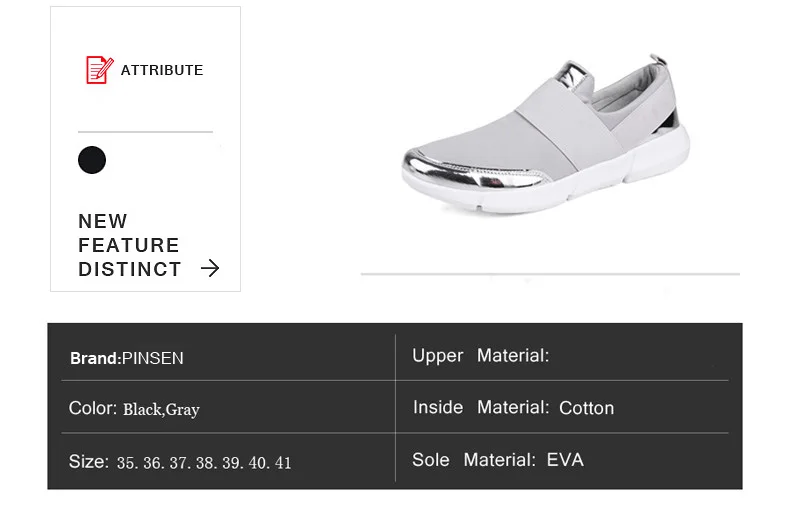This screenshot has height=522, width=790.
Task: Select the black color swatch dot
Action: [x=92, y=160]
